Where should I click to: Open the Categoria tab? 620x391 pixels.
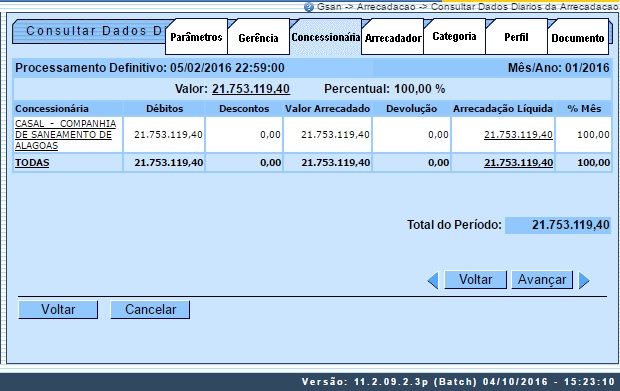(x=454, y=37)
